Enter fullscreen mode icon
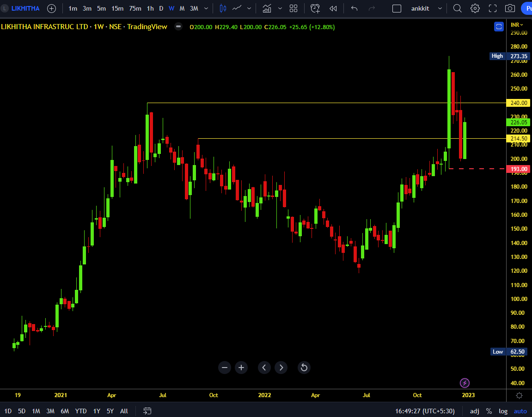The image size is (532, 417). coord(493,8)
